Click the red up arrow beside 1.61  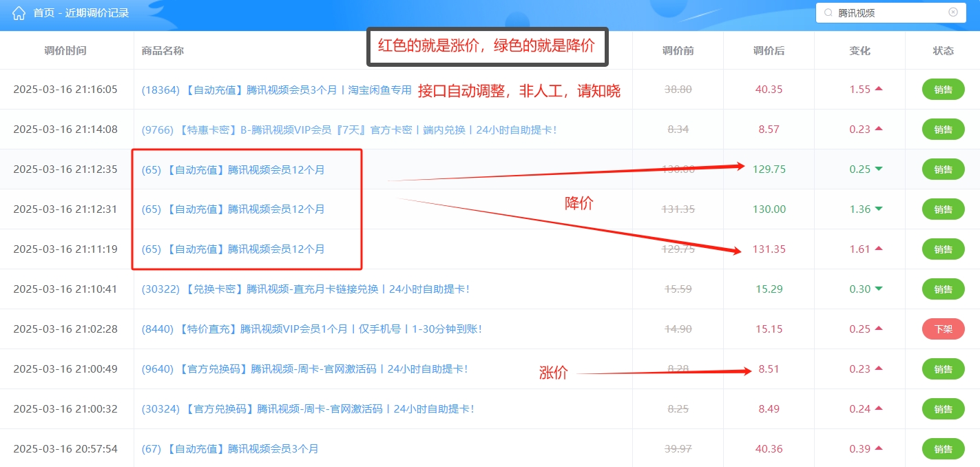click(x=878, y=249)
